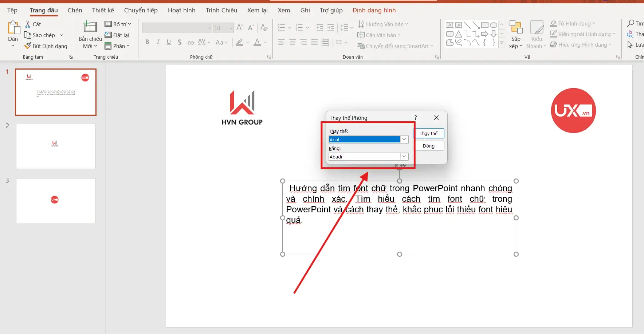Select the Cắt scissors icon

(27, 24)
